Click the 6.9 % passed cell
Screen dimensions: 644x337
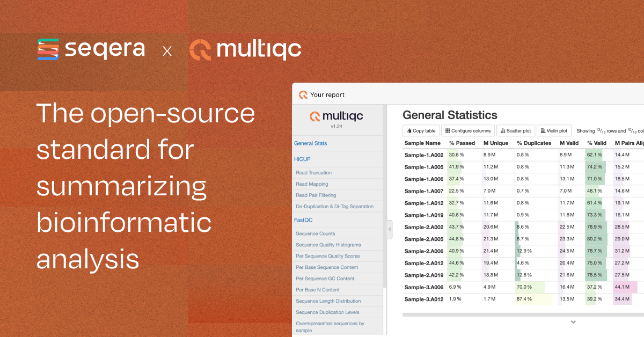[463, 287]
